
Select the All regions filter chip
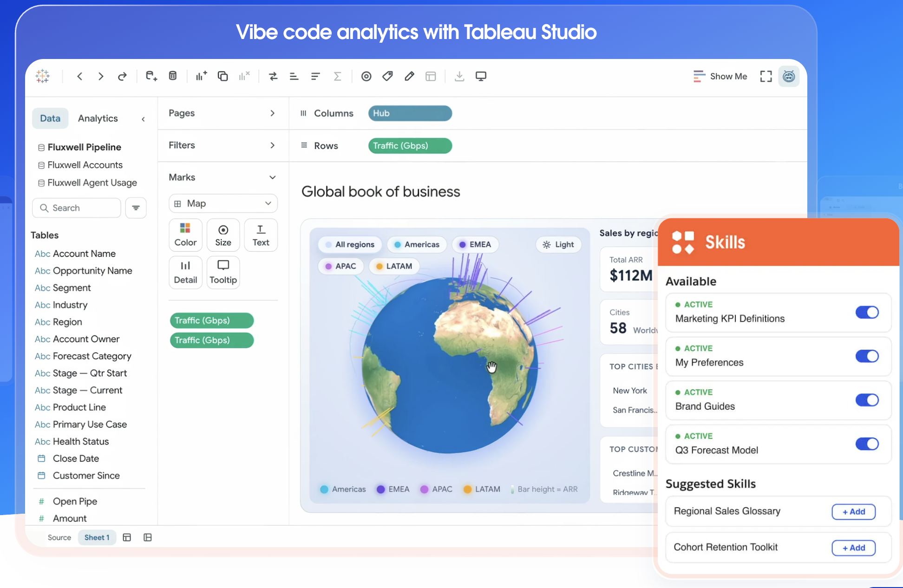pos(350,244)
